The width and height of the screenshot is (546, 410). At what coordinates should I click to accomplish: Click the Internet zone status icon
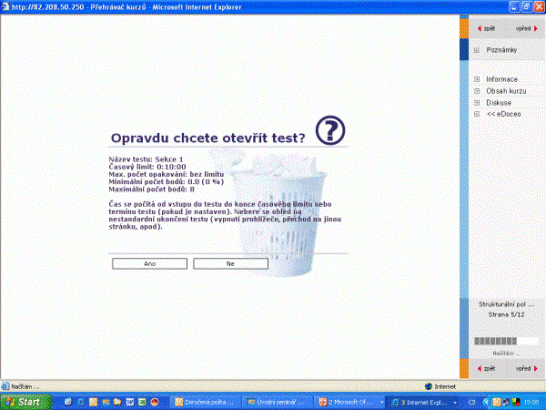tap(429, 386)
